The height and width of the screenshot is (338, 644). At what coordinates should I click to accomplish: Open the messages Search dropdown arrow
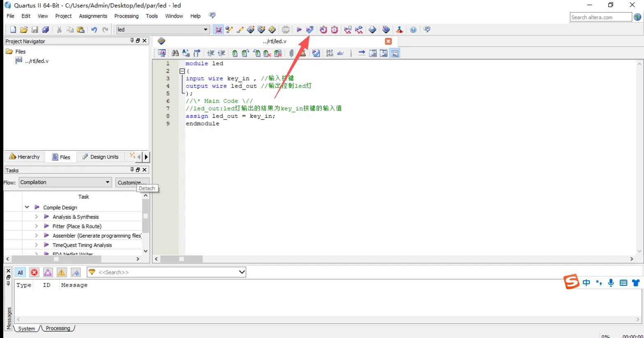point(242,272)
